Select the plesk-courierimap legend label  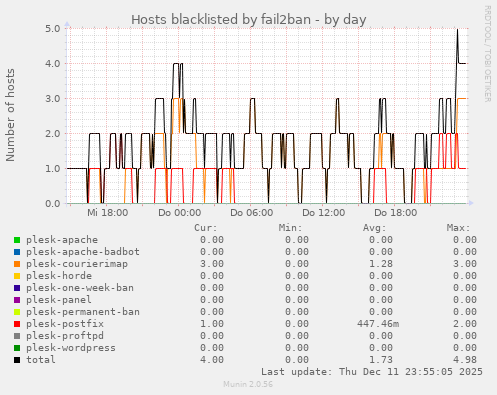click(x=77, y=264)
